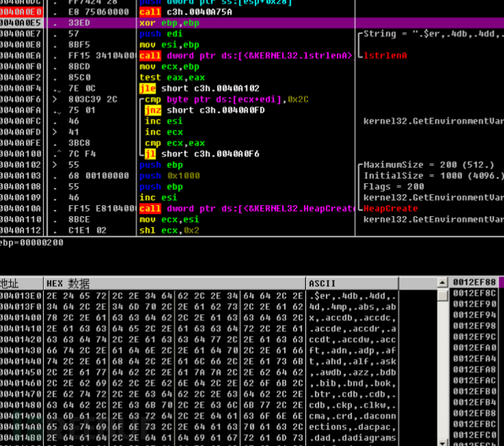The height and width of the screenshot is (446, 504).
Task: Select the highlighted xor ebp,ebp instruction
Action: click(169, 23)
